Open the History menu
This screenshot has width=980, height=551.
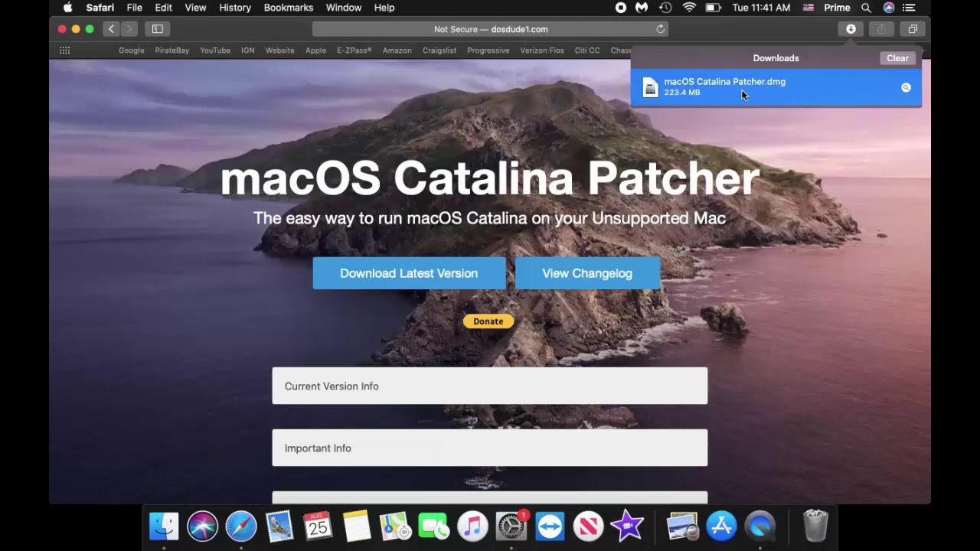(235, 8)
